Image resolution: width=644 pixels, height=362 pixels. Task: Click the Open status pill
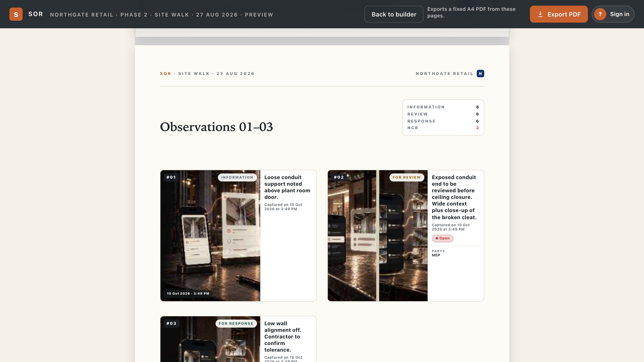coord(442,238)
